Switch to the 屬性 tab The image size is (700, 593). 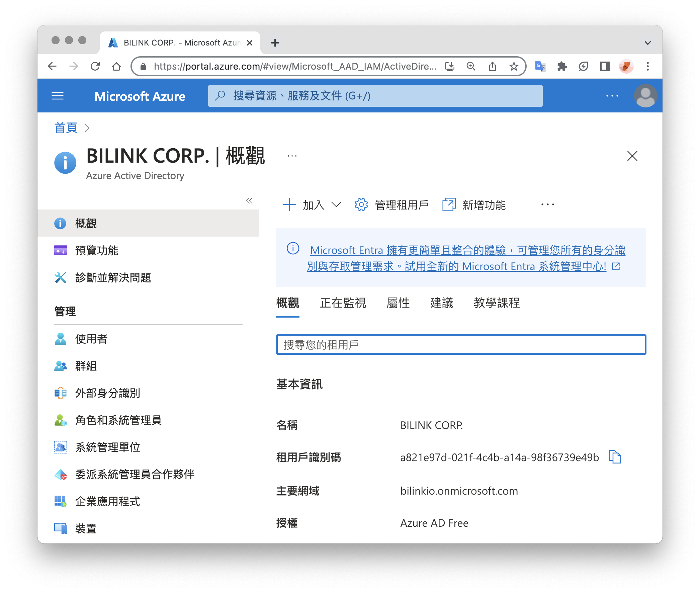(x=398, y=303)
